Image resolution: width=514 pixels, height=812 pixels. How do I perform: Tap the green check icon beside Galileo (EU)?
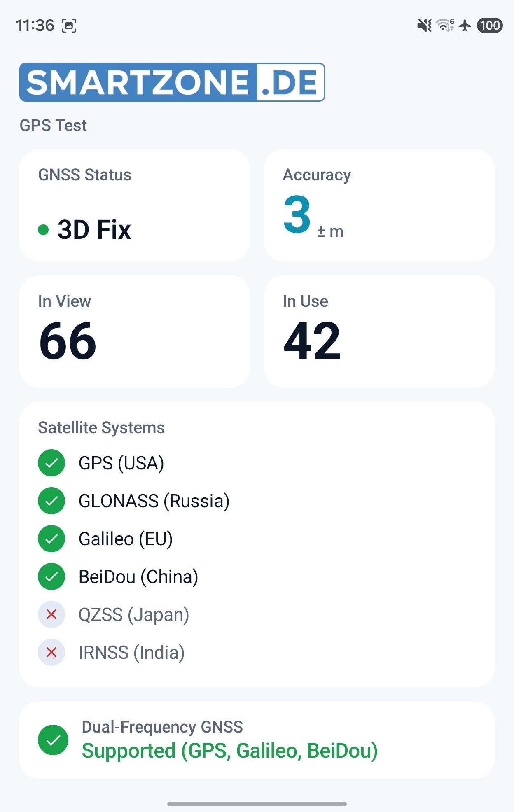pos(51,539)
